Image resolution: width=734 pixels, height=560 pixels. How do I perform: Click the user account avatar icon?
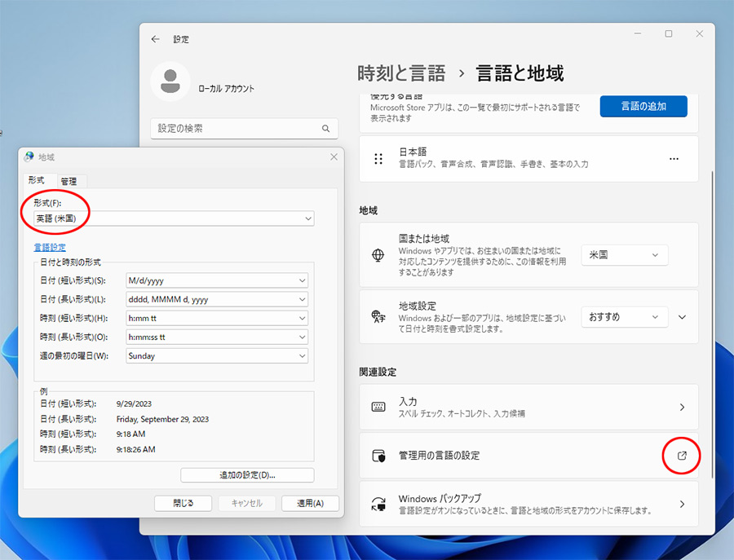click(170, 82)
